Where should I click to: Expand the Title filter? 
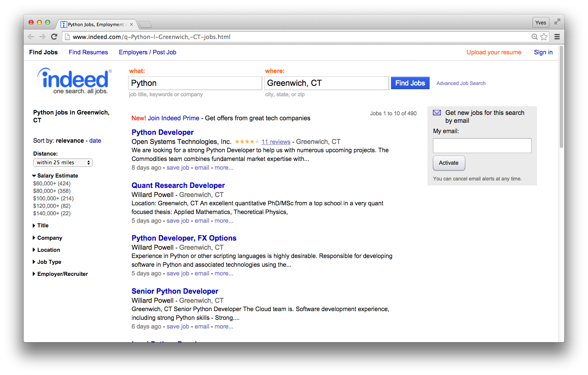point(41,225)
